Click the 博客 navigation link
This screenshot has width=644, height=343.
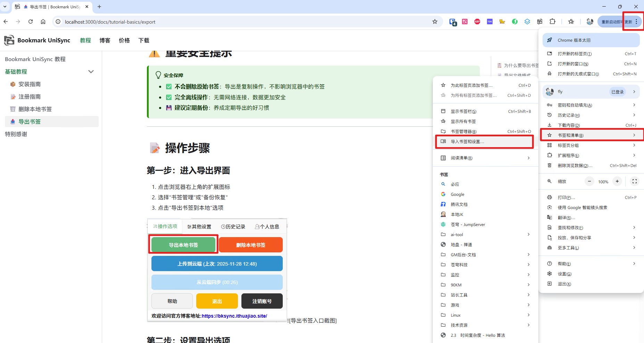pyautogui.click(x=105, y=40)
